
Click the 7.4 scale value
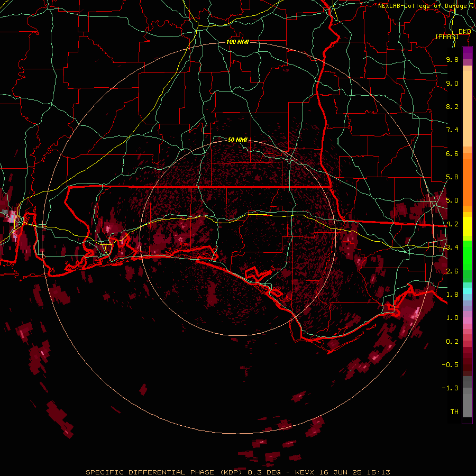[452, 130]
